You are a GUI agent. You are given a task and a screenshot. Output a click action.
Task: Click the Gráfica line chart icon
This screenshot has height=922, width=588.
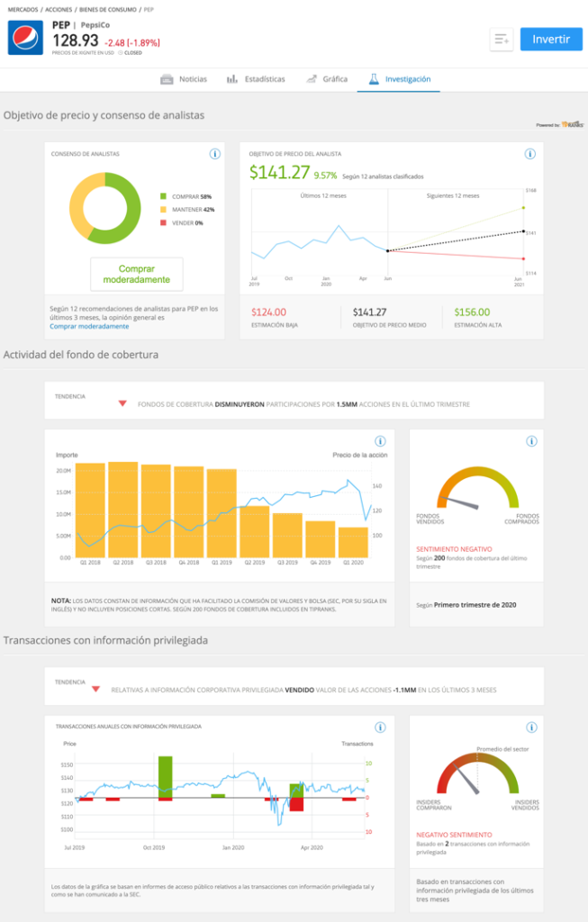click(x=312, y=79)
